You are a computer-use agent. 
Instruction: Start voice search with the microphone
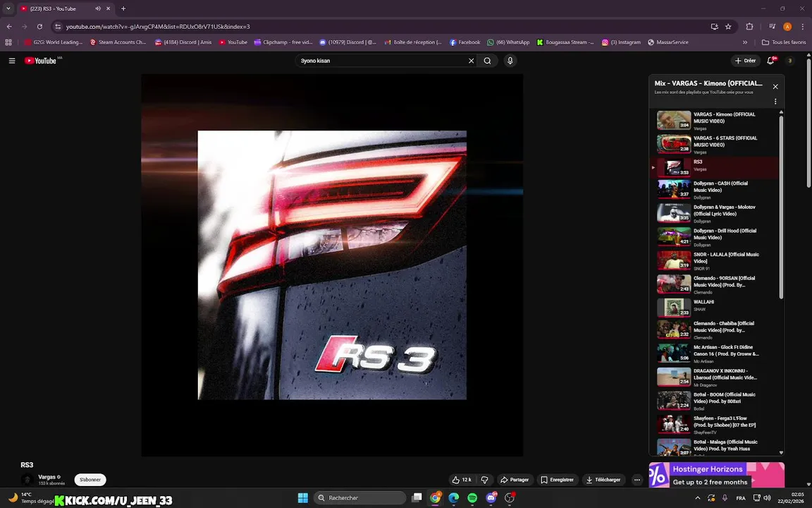(x=510, y=61)
